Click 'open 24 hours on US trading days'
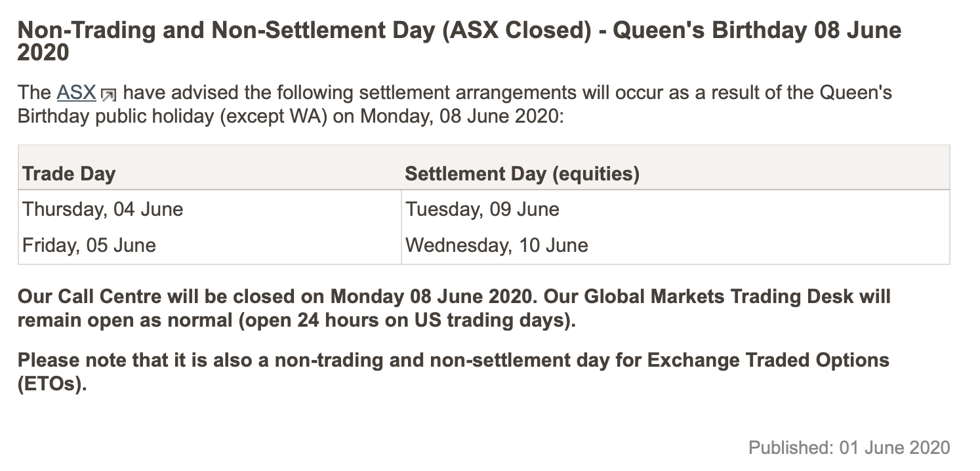980x471 pixels. (x=430, y=321)
